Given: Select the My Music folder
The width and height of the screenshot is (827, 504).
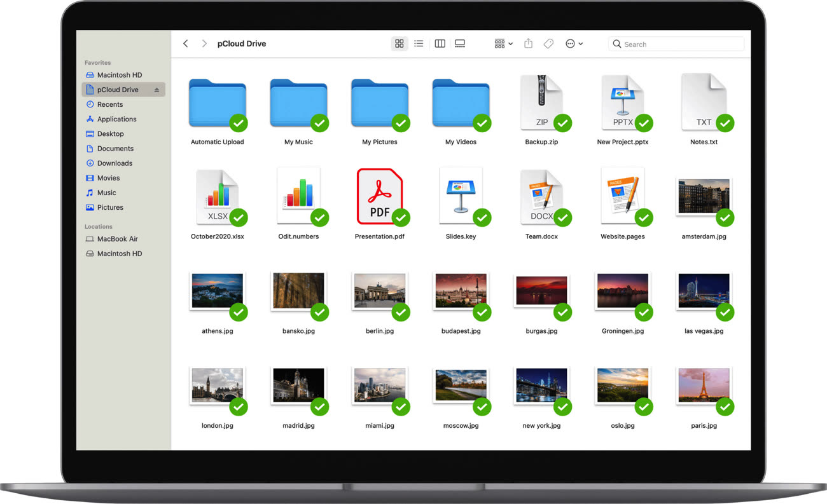Looking at the screenshot, I should coord(298,104).
